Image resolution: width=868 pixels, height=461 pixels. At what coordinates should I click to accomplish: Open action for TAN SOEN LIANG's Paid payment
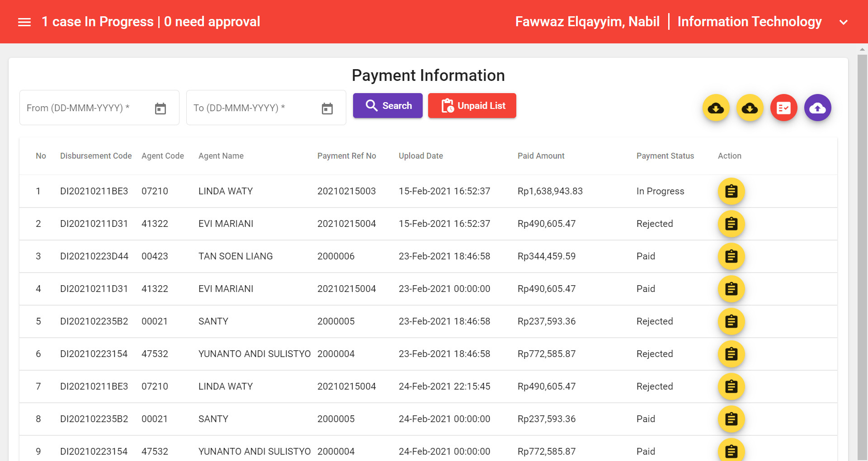pos(731,256)
